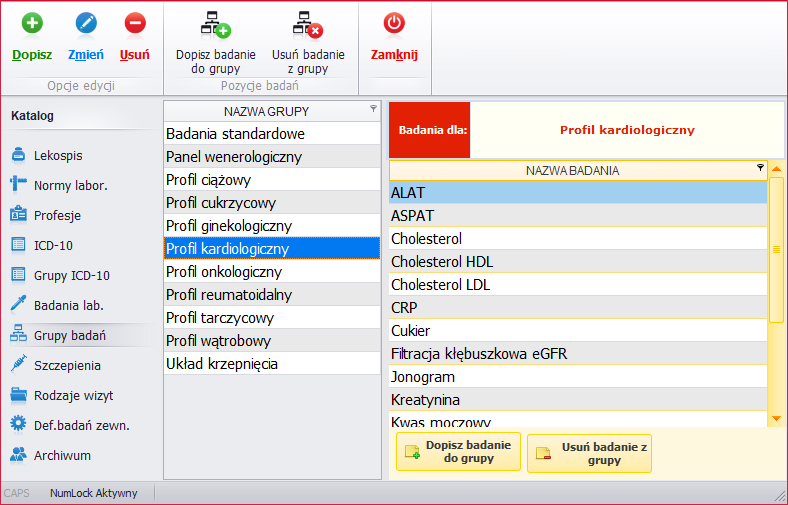The width and height of the screenshot is (788, 505).
Task: Open Def.badań zewn. settings in sidebar
Action: [81, 425]
